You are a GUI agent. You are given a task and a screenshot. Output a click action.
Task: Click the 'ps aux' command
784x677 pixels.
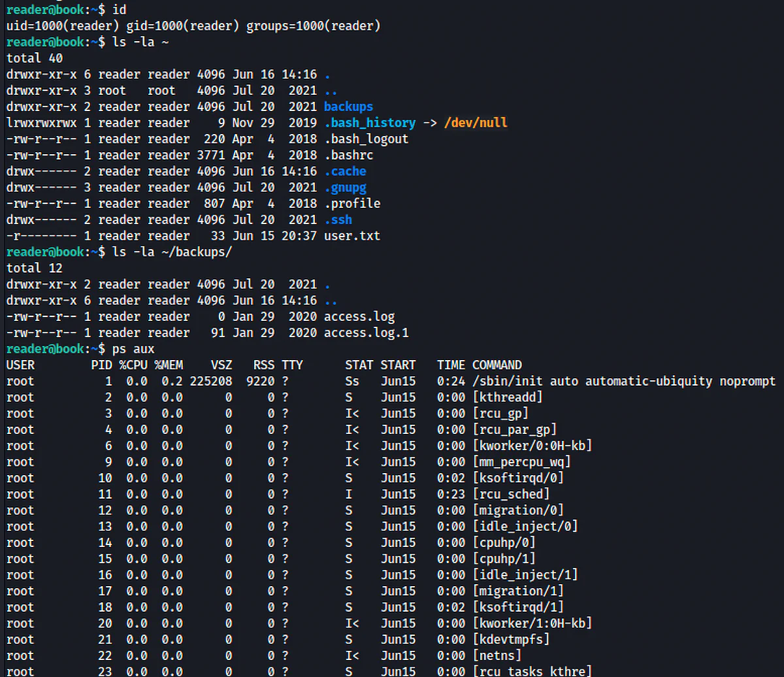point(133,349)
